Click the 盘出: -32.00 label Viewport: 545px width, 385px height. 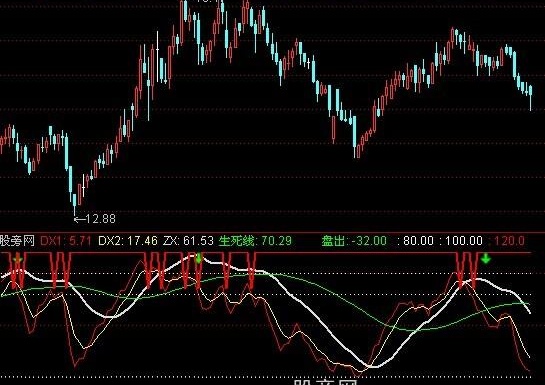point(354,240)
